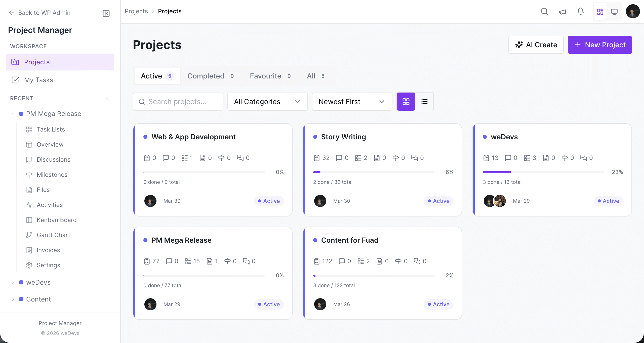Click the Projects folder icon in sidebar
This screenshot has width=644, height=343.
(x=15, y=62)
